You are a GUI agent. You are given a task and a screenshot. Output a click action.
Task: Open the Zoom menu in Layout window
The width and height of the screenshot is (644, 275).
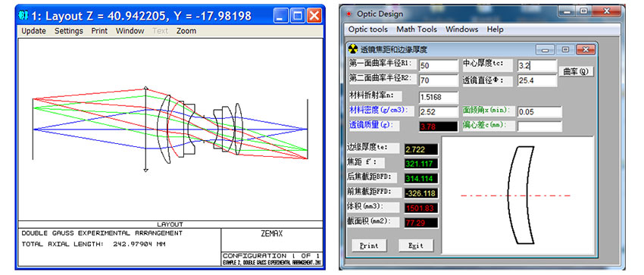click(186, 31)
